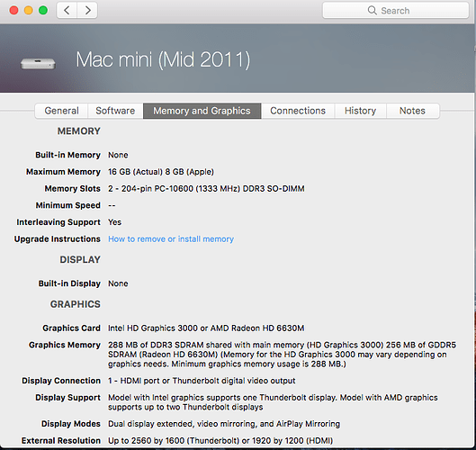Click the magnifying glass search icon

tap(372, 10)
